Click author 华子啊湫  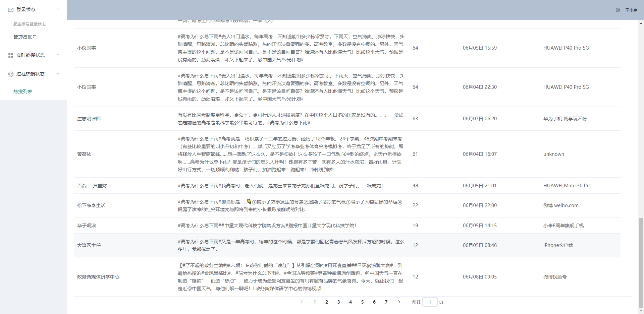pyautogui.click(x=87, y=226)
